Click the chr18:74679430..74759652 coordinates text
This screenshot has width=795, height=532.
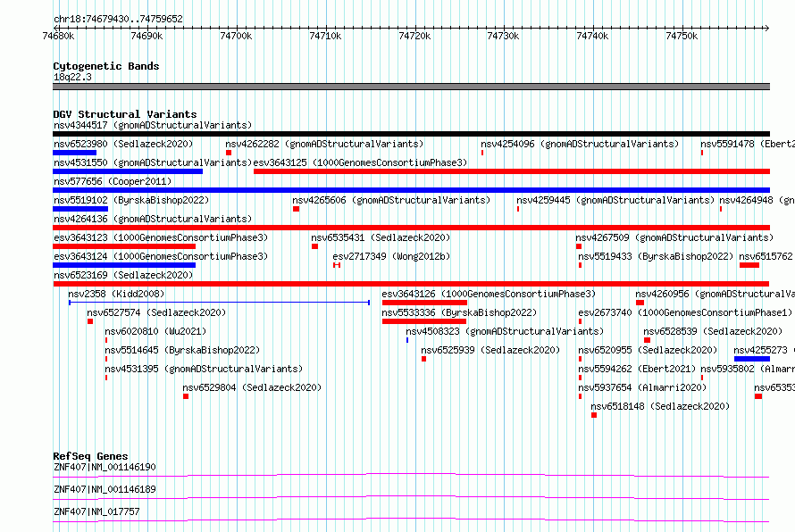click(x=118, y=19)
